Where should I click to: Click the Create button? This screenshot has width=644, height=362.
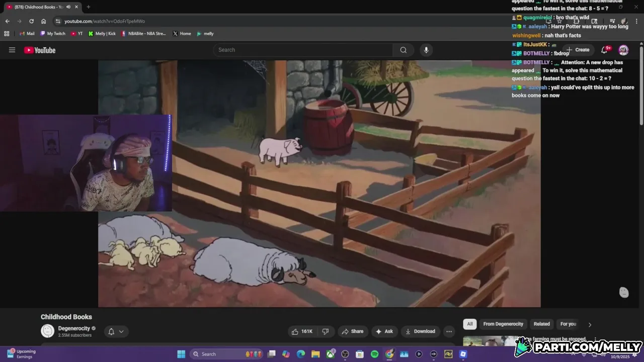click(578, 50)
